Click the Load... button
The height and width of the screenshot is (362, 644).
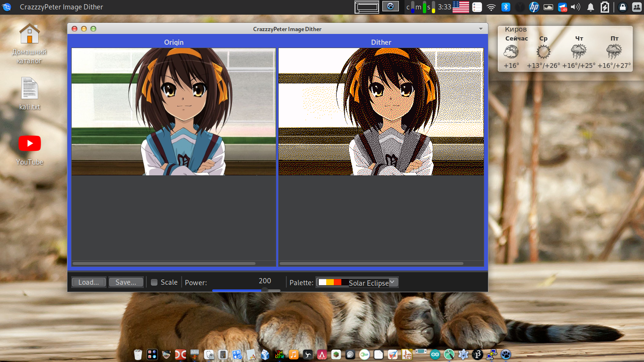[x=89, y=282]
